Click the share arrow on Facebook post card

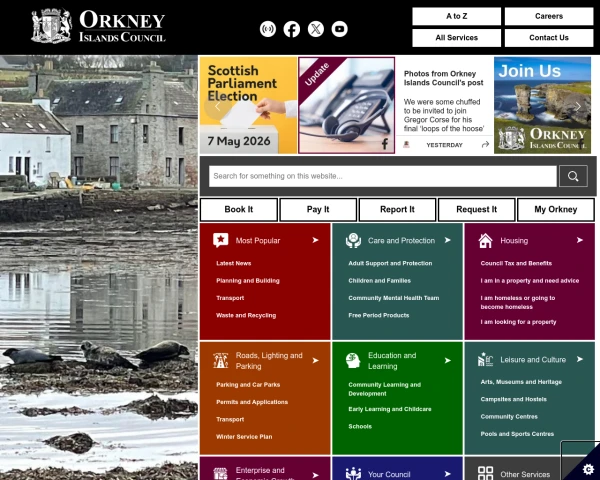coord(485,144)
